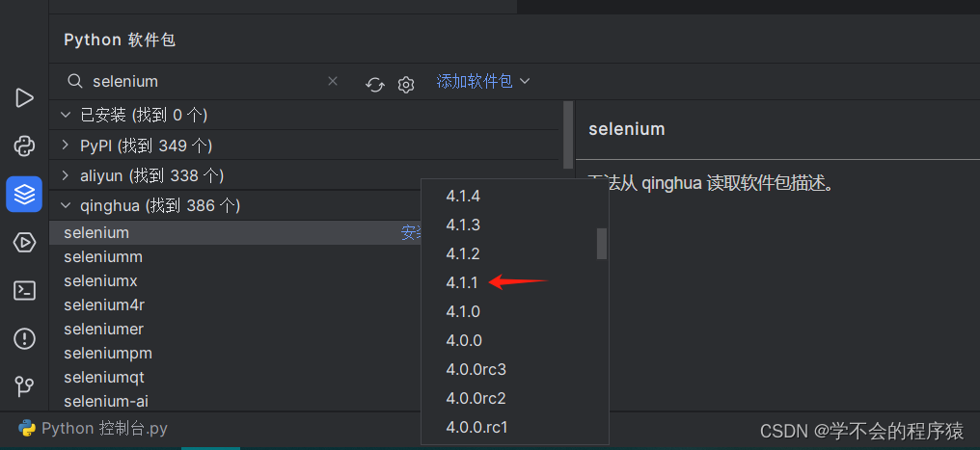Select the selenium package row
Viewport: 980px width, 450px height.
[x=235, y=233]
